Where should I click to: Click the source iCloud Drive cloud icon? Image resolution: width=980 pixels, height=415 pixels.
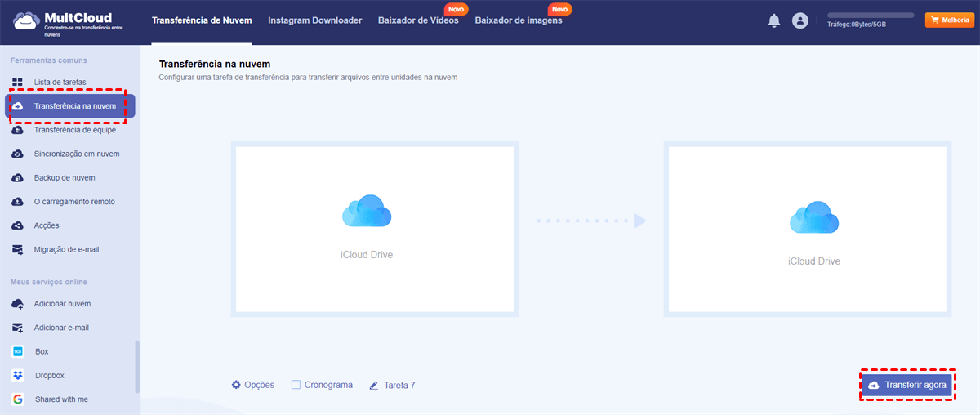point(367,211)
